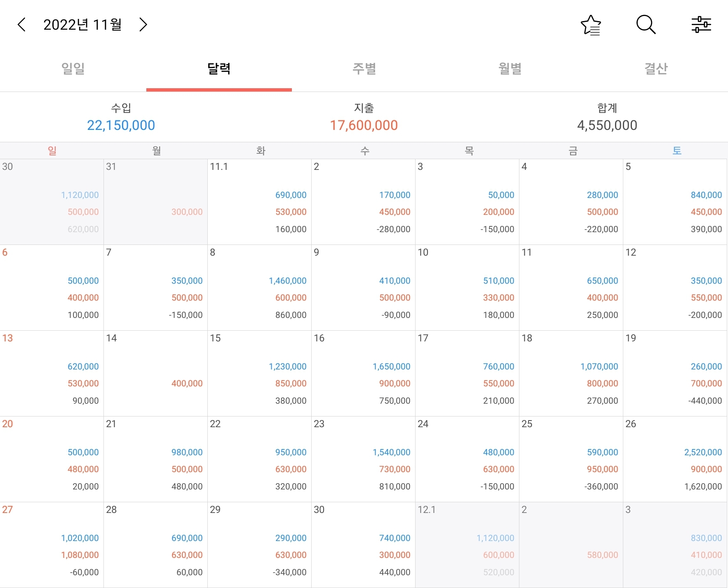
Task: Open search with the magnifier icon
Action: 646,25
